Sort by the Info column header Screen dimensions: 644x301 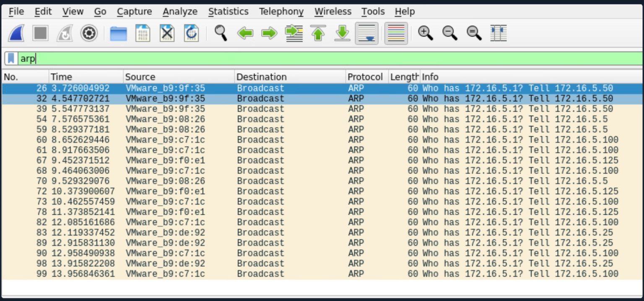[x=531, y=77]
